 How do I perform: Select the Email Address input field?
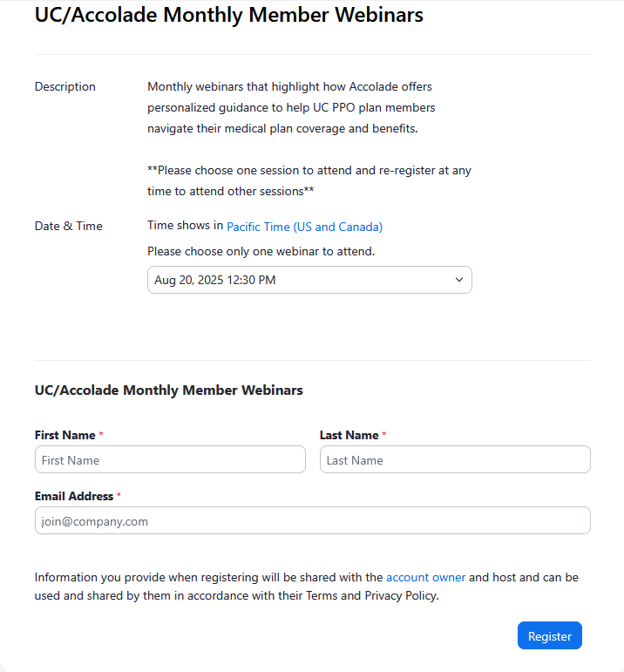click(x=312, y=520)
